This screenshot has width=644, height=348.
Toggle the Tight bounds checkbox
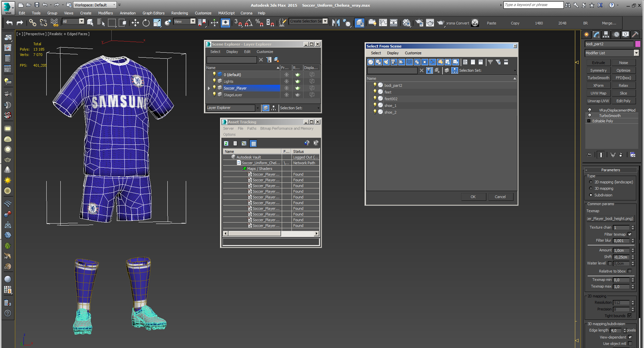click(630, 316)
